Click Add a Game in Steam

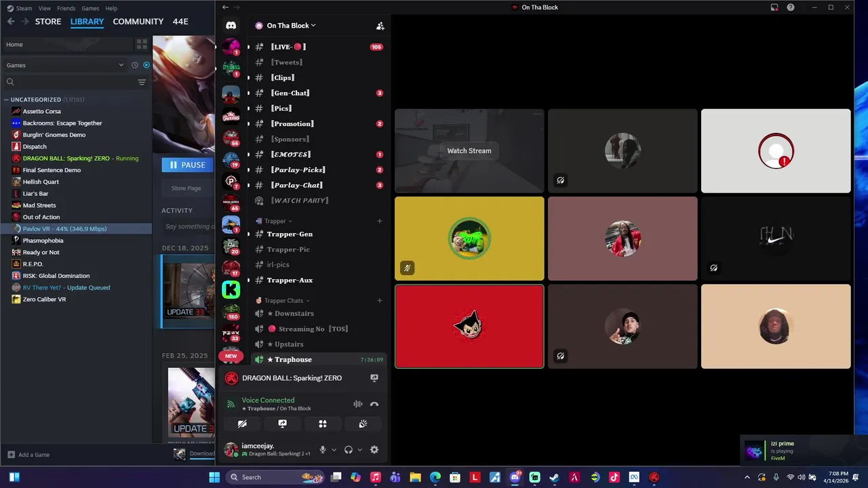(28, 455)
